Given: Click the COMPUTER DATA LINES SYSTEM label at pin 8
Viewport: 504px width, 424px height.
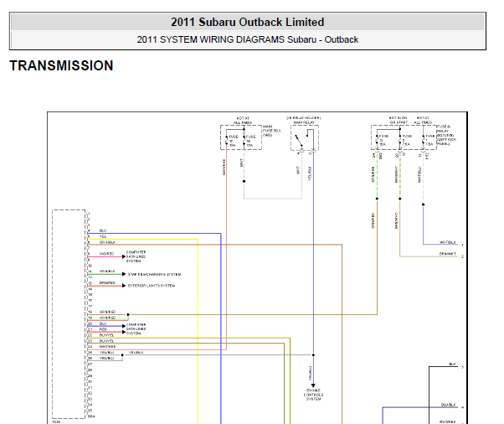Looking at the screenshot, I should tap(136, 256).
